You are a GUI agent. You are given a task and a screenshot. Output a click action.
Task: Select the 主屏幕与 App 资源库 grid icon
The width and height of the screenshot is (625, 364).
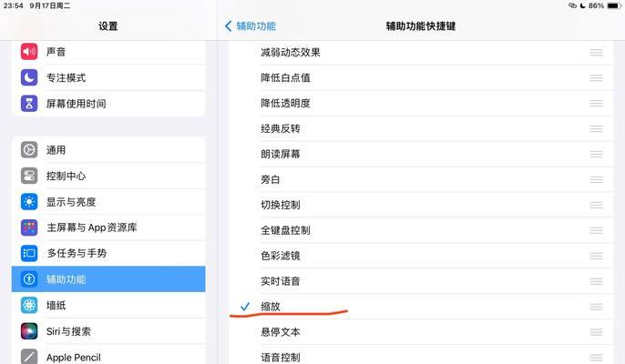29,227
